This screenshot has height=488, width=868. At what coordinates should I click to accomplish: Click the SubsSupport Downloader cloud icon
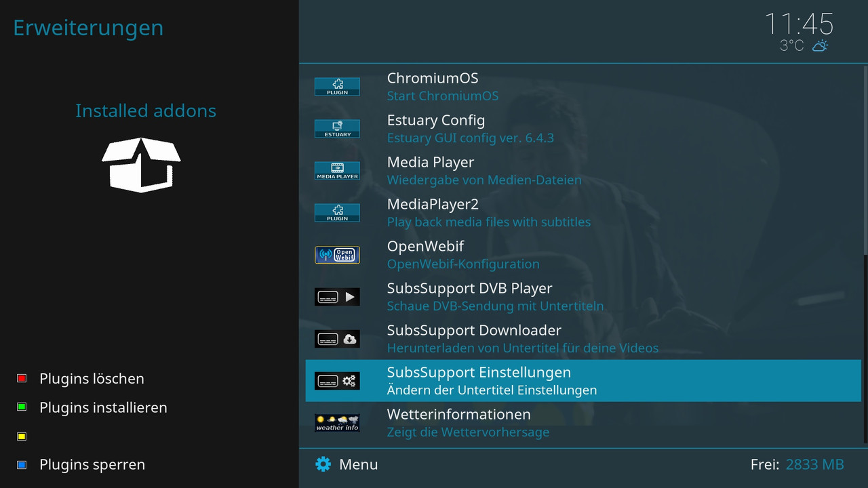pyautogui.click(x=337, y=339)
